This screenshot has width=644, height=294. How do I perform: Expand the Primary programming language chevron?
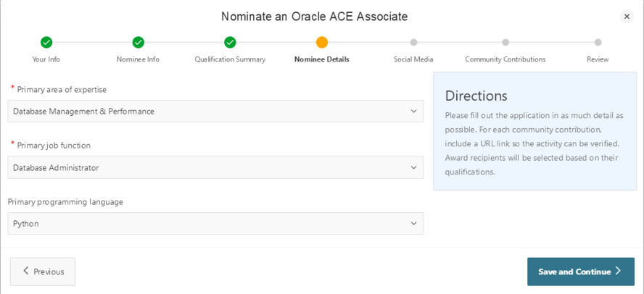(x=413, y=224)
